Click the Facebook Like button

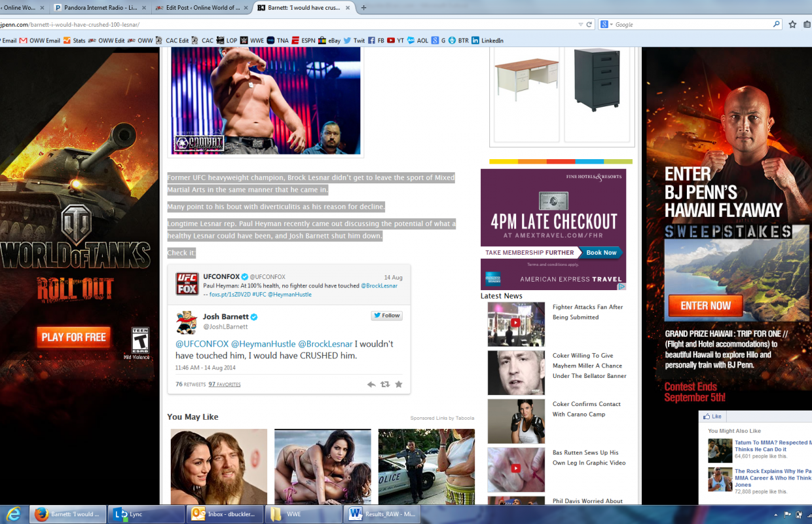[712, 417]
